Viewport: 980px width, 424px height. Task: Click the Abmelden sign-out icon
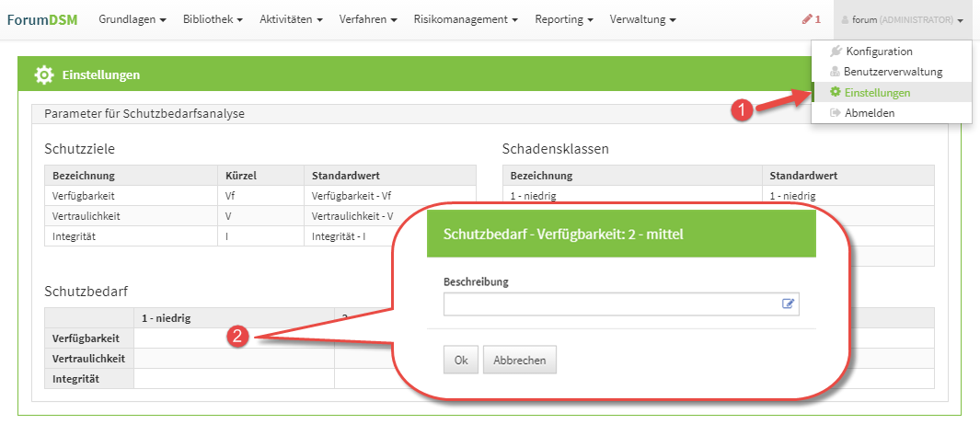tap(835, 113)
